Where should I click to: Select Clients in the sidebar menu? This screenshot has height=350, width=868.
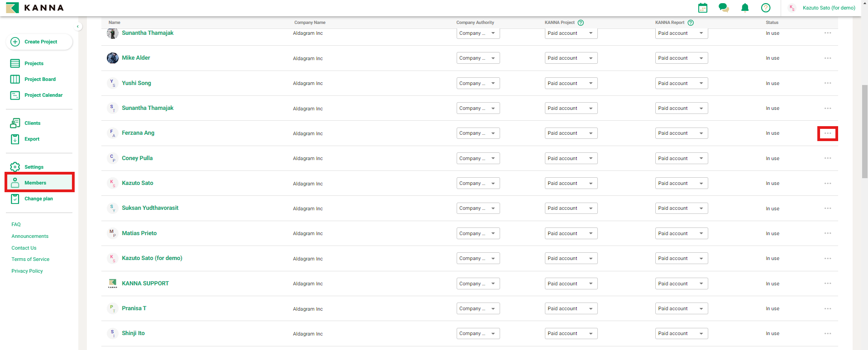[x=32, y=123]
